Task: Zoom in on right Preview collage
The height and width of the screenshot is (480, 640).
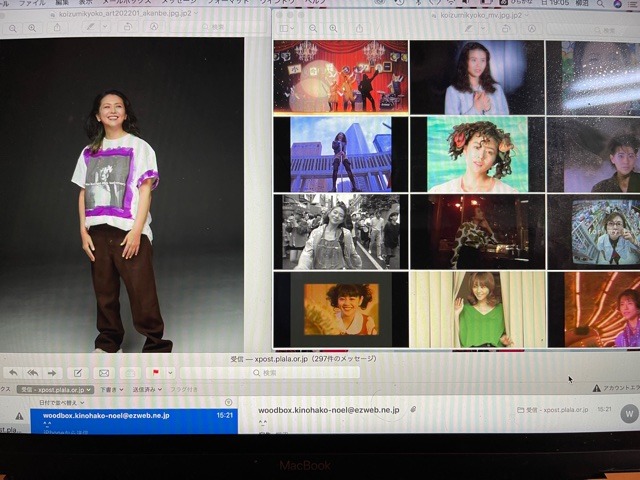Action: pyautogui.click(x=333, y=29)
